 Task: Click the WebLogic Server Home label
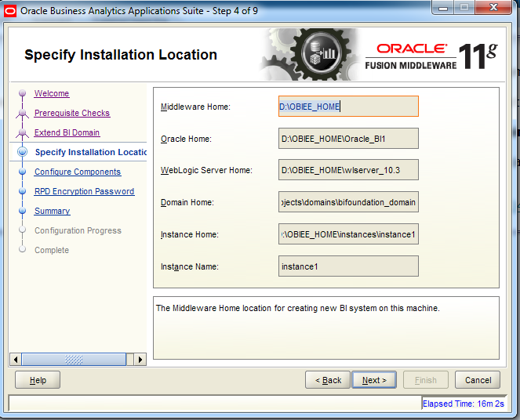point(206,170)
